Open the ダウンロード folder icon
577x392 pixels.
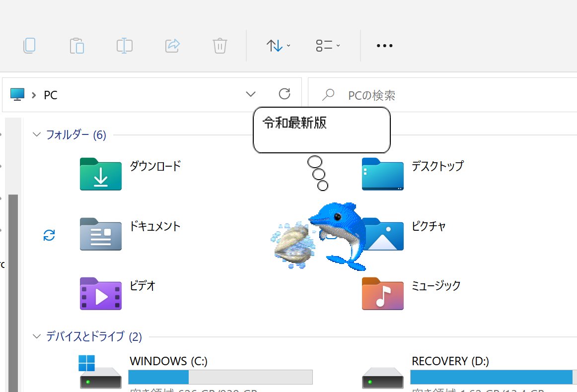tap(100, 174)
